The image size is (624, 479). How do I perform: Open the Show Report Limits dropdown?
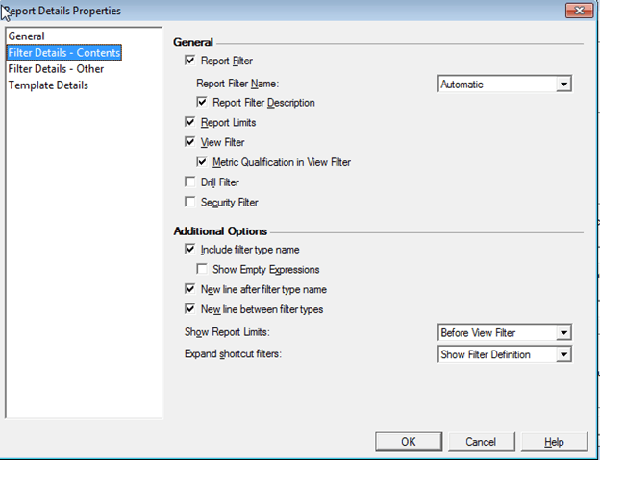564,332
